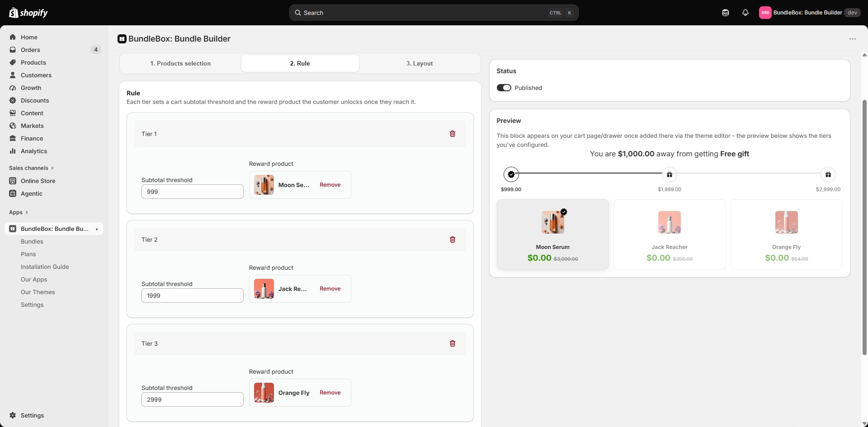Remove Tier 3 via its trash icon

453,343
